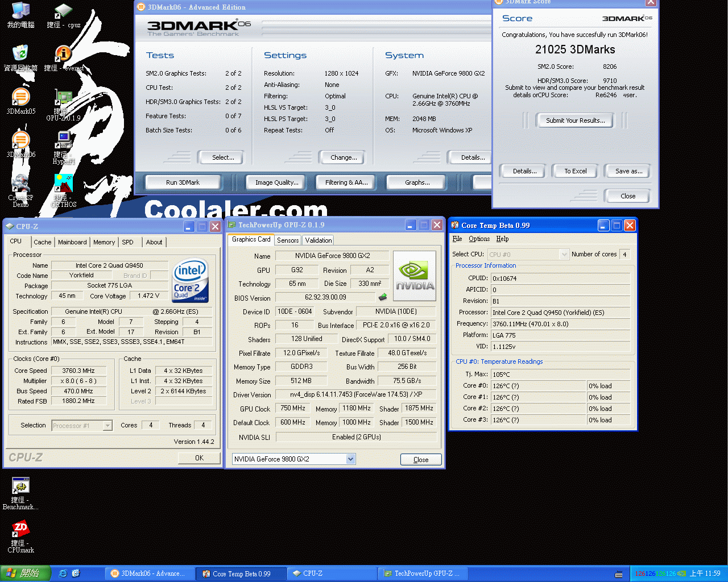Click the 3DMark06 title bar icon
Image resolution: width=728 pixels, height=582 pixels.
click(x=141, y=7)
